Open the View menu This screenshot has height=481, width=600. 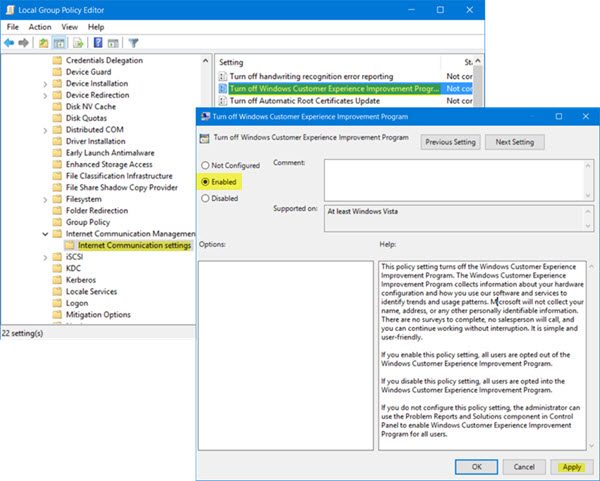click(x=70, y=27)
